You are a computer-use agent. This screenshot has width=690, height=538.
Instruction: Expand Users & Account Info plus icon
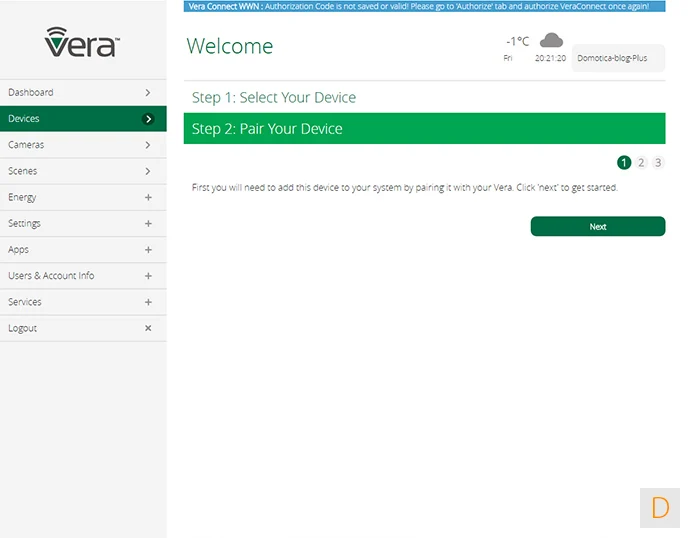click(x=148, y=276)
